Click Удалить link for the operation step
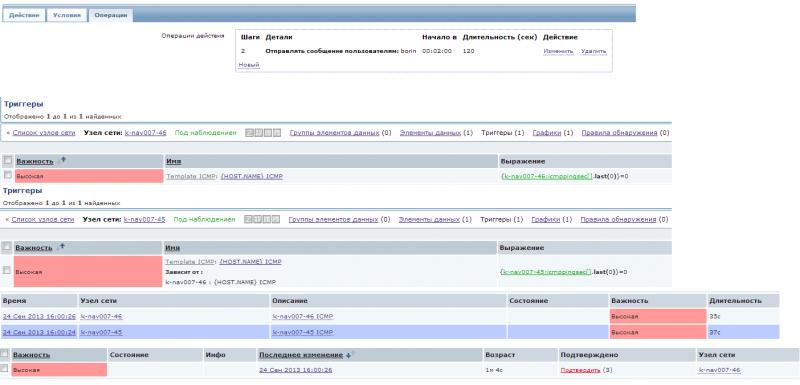The height and width of the screenshot is (385, 800). coord(593,52)
